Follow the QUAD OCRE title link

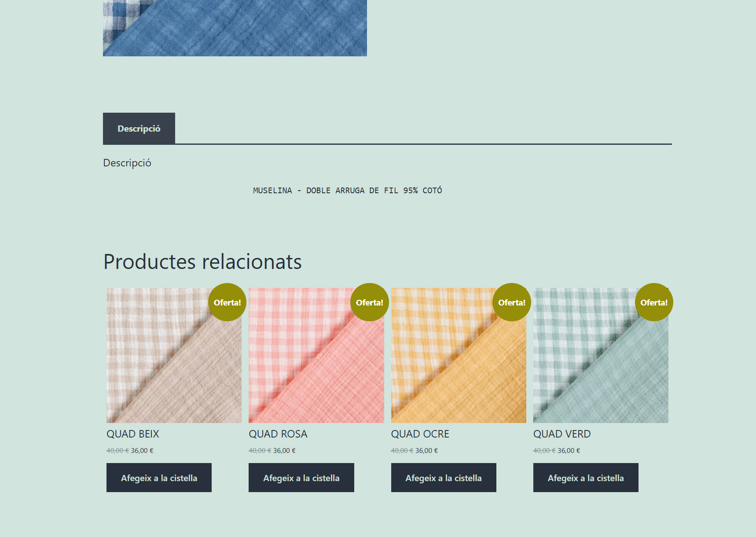click(x=420, y=434)
